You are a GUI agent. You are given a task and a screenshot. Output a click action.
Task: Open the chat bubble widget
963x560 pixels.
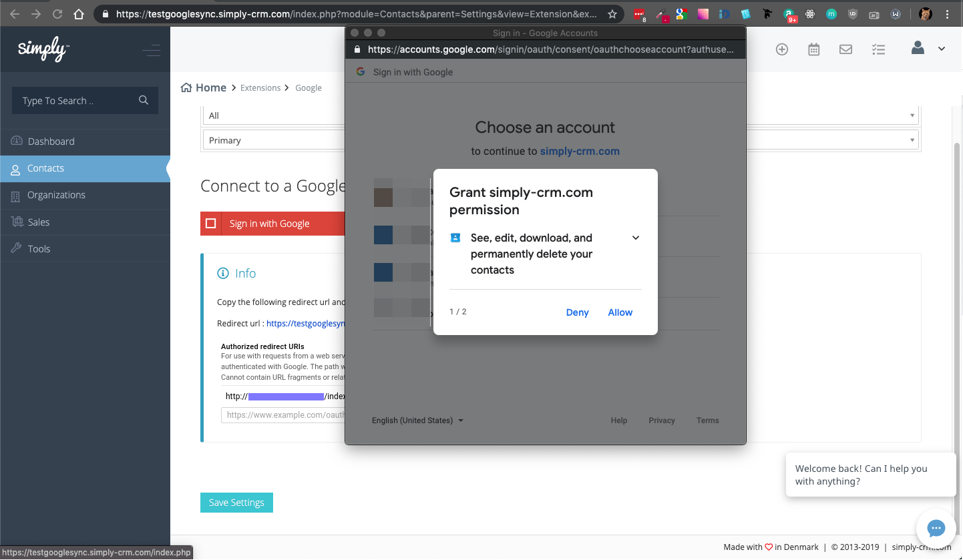tap(936, 529)
